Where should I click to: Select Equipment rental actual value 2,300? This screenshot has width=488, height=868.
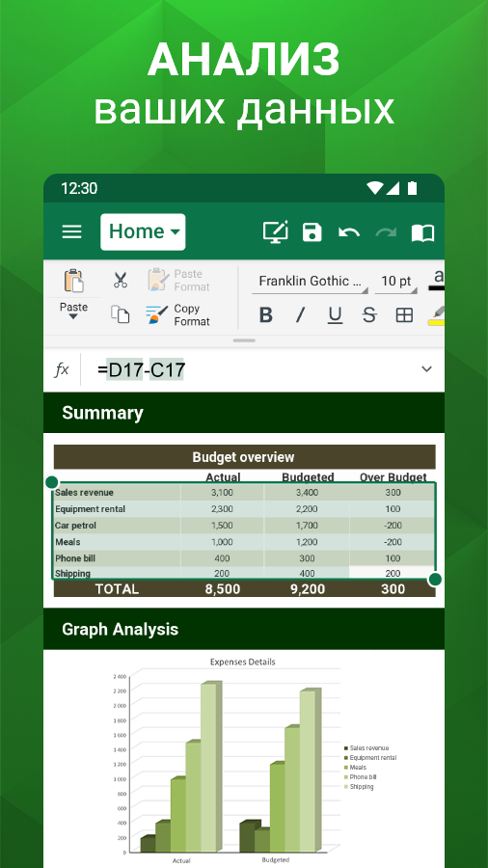[x=223, y=509]
